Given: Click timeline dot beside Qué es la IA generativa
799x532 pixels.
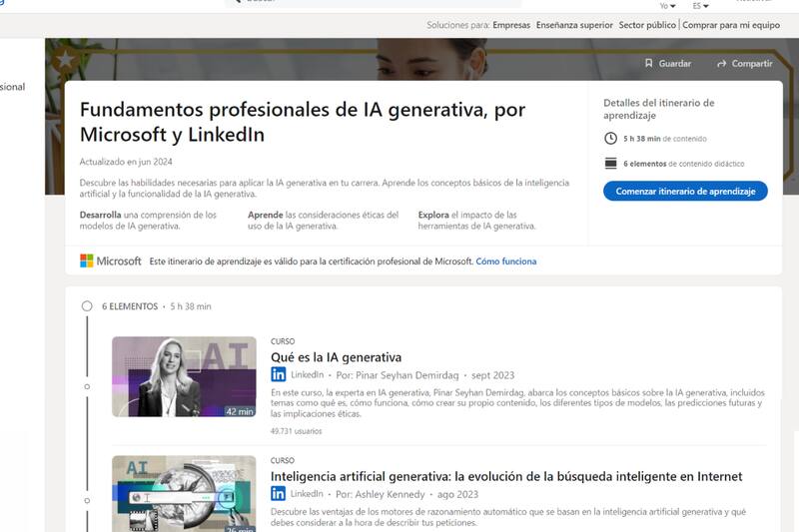Looking at the screenshot, I should pyautogui.click(x=87, y=387).
